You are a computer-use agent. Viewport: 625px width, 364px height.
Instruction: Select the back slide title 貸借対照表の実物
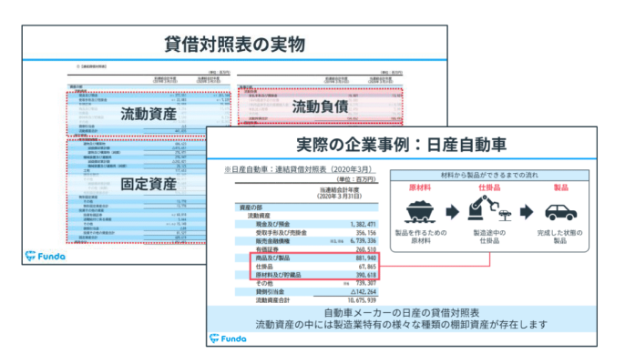click(234, 45)
